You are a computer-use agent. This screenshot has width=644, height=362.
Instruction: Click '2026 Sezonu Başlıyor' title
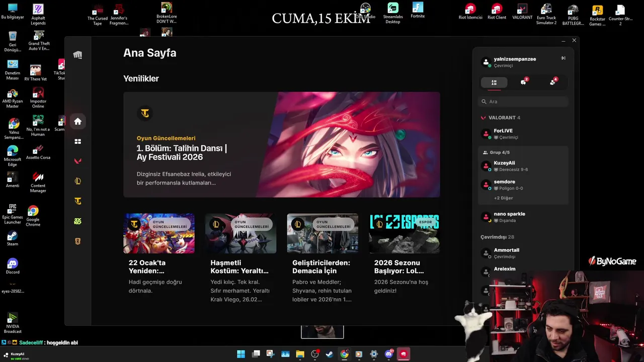[x=399, y=266]
